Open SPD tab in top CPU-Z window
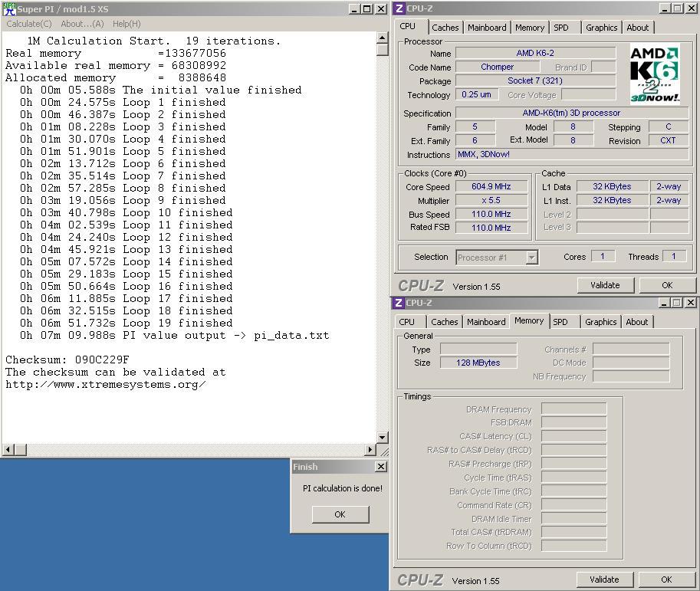This screenshot has height=591, width=700. click(561, 28)
